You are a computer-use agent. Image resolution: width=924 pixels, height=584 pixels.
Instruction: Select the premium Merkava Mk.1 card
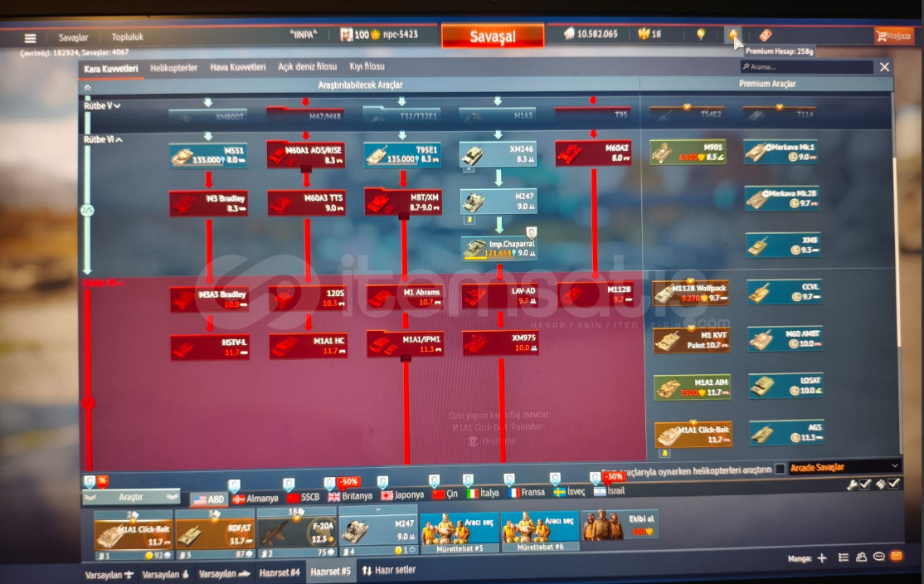(781, 152)
